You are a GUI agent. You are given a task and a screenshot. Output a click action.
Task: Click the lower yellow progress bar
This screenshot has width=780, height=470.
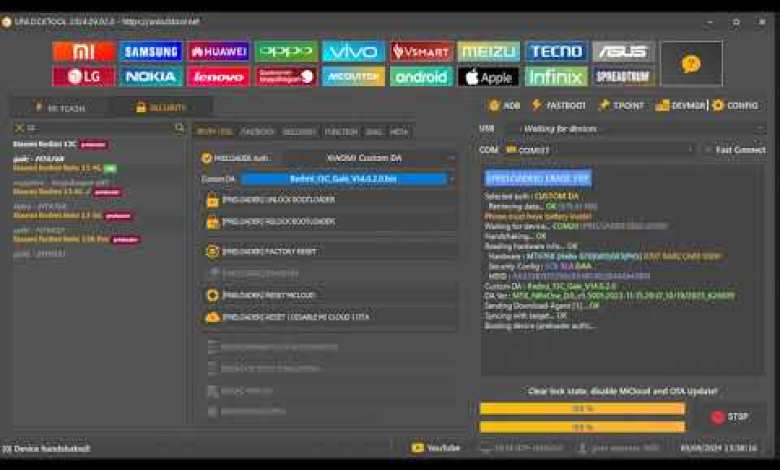click(582, 427)
